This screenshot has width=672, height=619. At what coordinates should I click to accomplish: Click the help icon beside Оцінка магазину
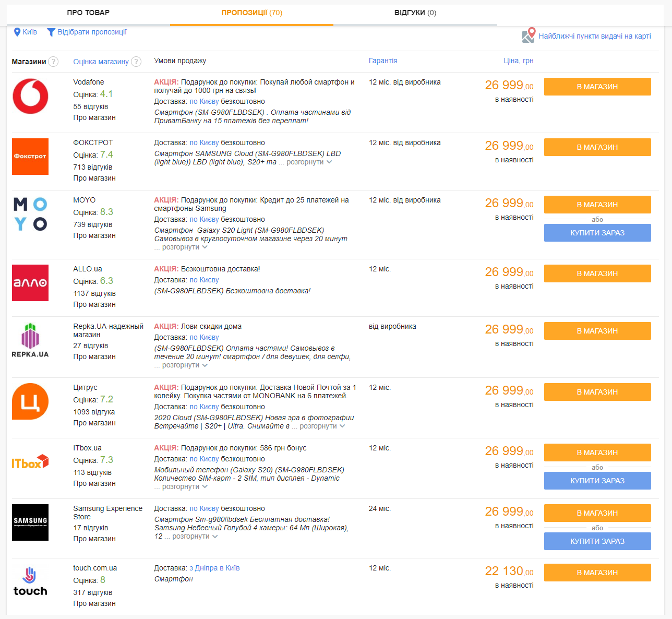(x=136, y=62)
